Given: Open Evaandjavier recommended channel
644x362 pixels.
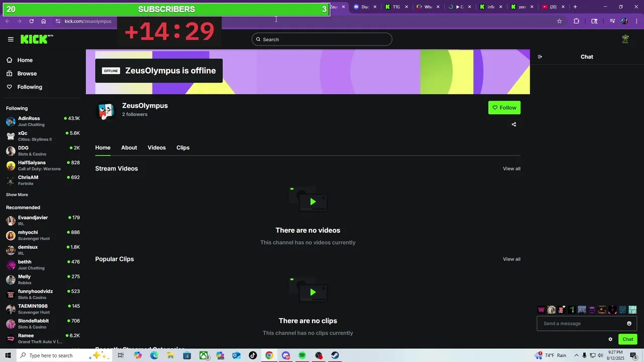Looking at the screenshot, I should click(43, 220).
